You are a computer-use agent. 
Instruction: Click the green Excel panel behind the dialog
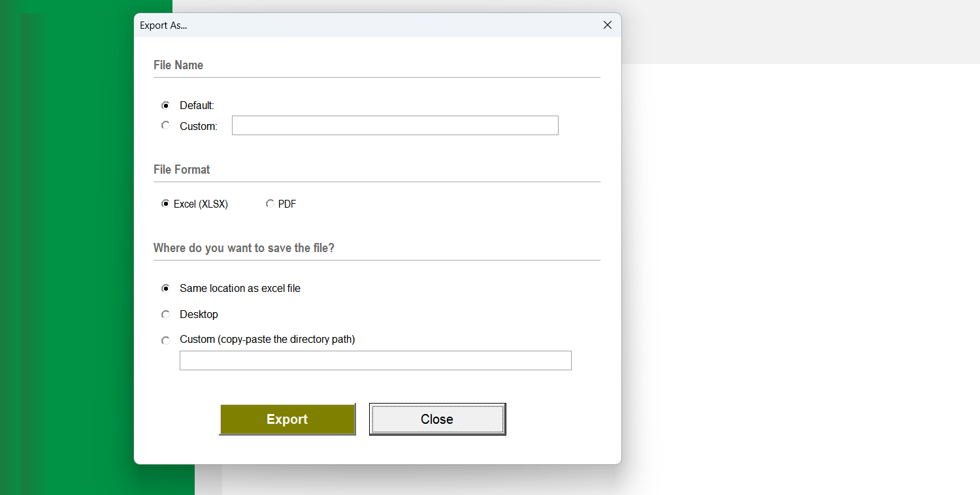pyautogui.click(x=72, y=261)
